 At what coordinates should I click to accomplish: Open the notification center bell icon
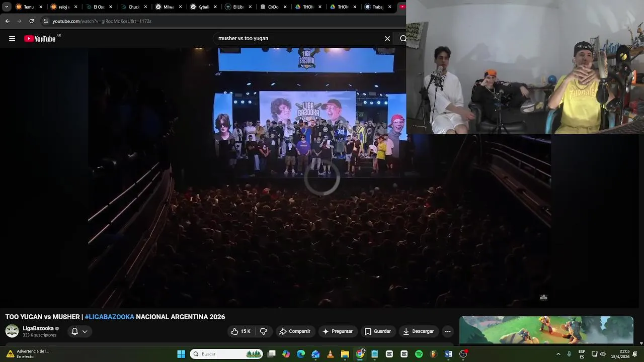pyautogui.click(x=635, y=354)
